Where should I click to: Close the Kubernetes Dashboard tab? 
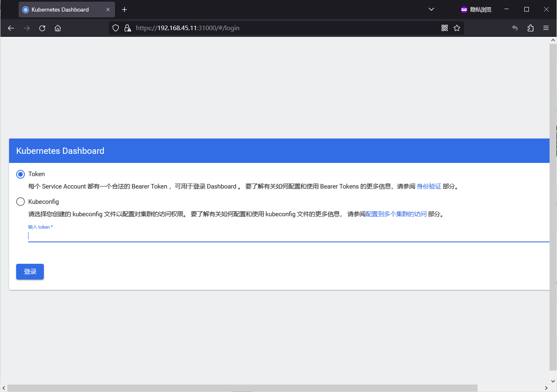[x=108, y=10]
